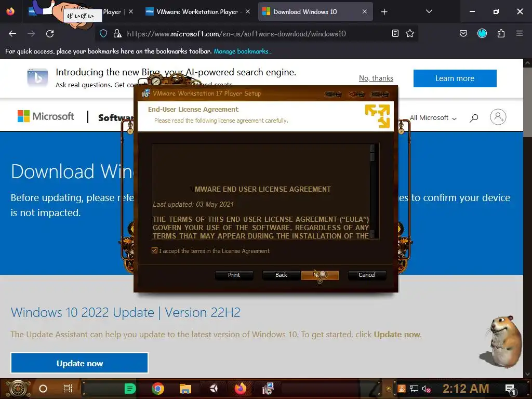The image size is (532, 399).
Task: Open the list all tabs dropdown
Action: [429, 11]
